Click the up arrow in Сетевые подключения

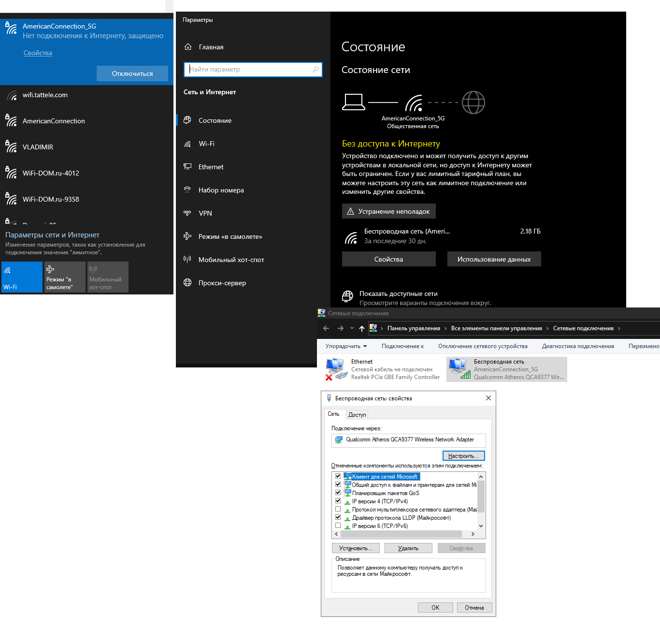click(x=362, y=328)
